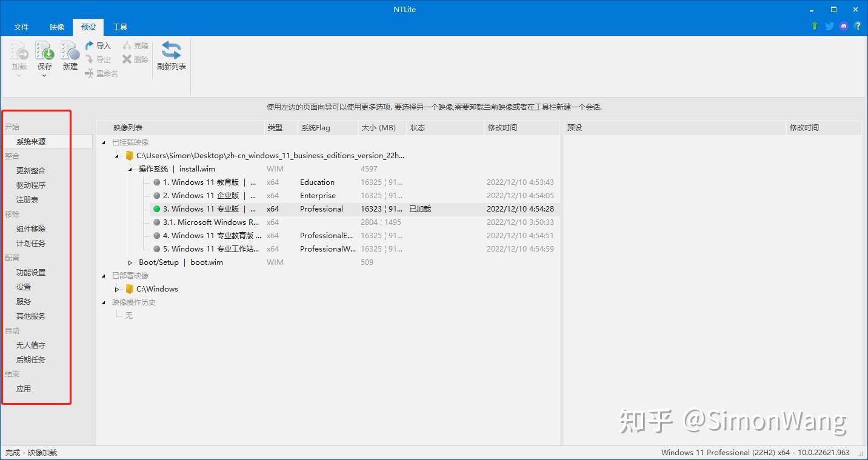
Task: Select 组件移除 in the left sidebar
Action: click(x=31, y=228)
